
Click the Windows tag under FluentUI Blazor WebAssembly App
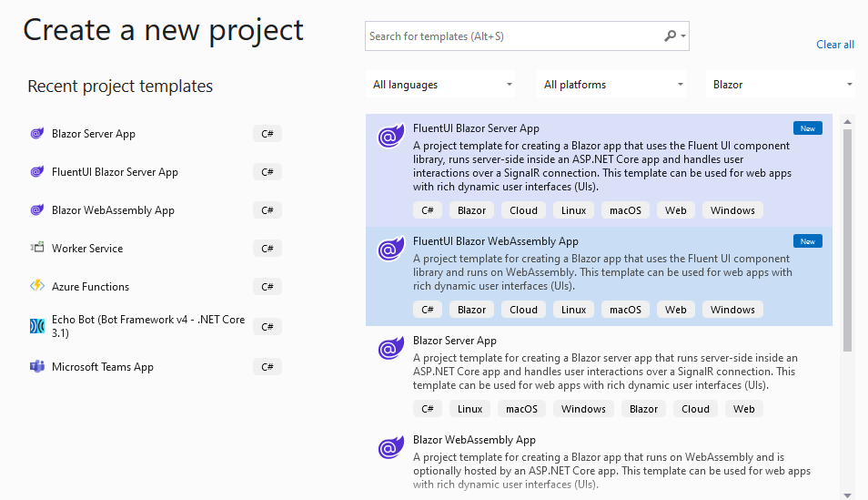[x=733, y=310]
